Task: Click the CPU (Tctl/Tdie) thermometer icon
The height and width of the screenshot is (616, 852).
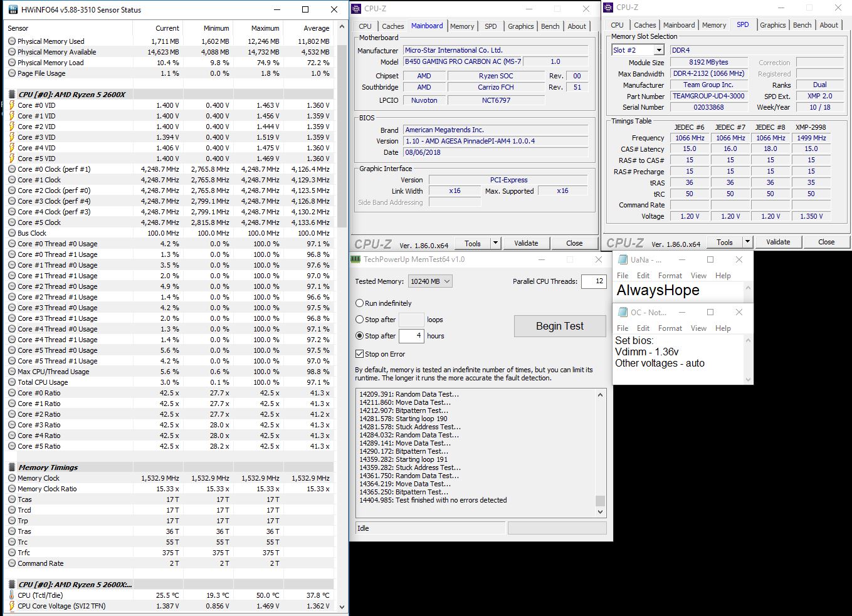Action: [x=12, y=595]
